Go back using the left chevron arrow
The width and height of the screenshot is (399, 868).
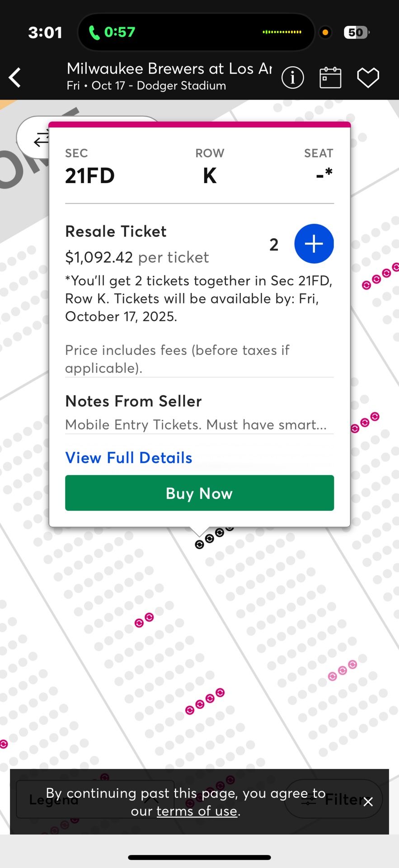(x=15, y=77)
